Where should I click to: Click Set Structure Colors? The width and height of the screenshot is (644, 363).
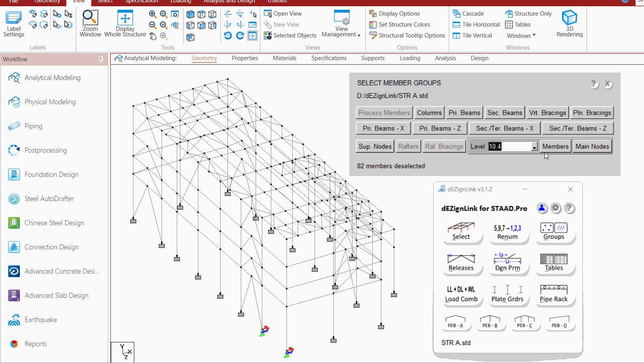400,25
